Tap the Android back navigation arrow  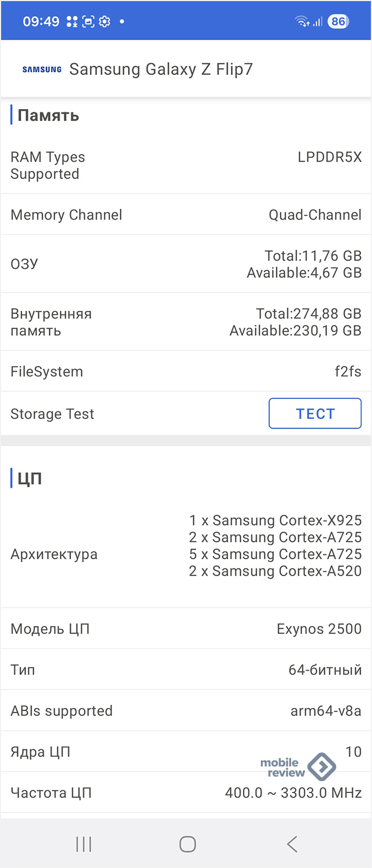pos(292,844)
